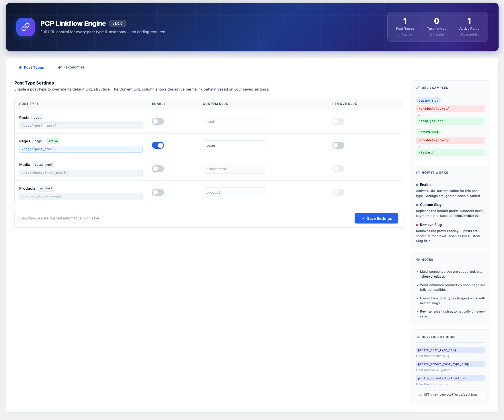Select the Post Types tab
504x420 pixels.
(x=31, y=67)
